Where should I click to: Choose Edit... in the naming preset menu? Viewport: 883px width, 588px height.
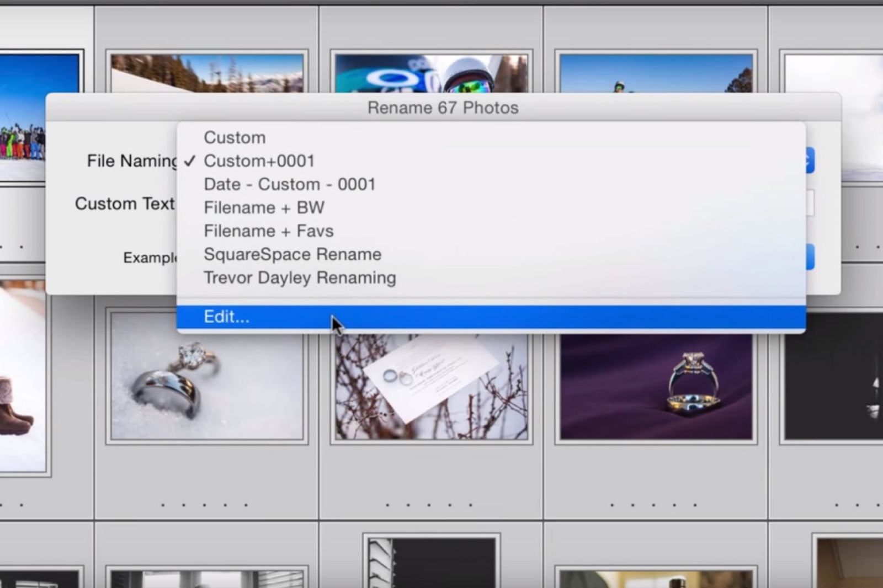point(226,317)
